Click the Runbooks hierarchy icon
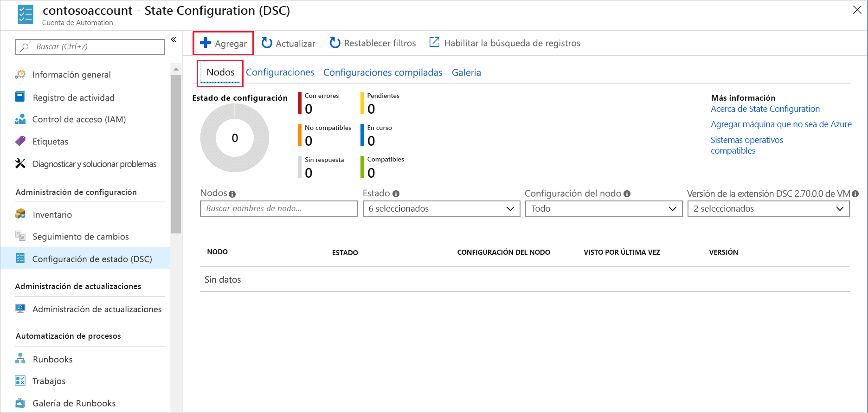Viewport: 868px width, 413px height. click(x=20, y=359)
